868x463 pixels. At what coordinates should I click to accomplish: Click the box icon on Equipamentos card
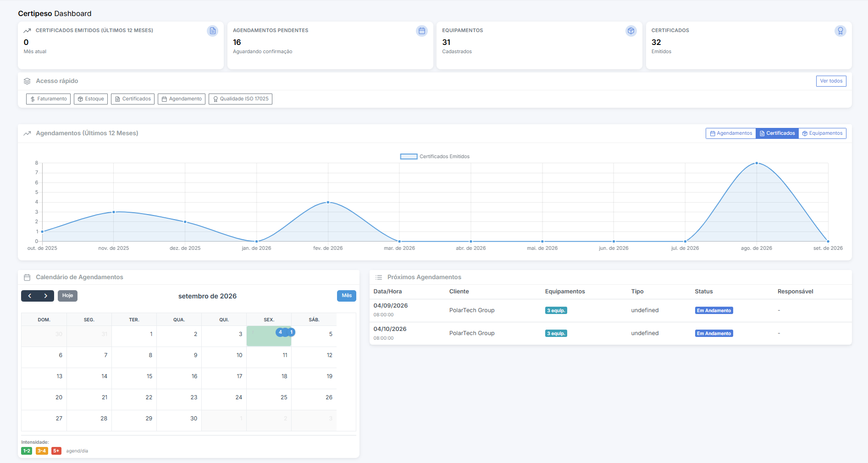tap(631, 31)
